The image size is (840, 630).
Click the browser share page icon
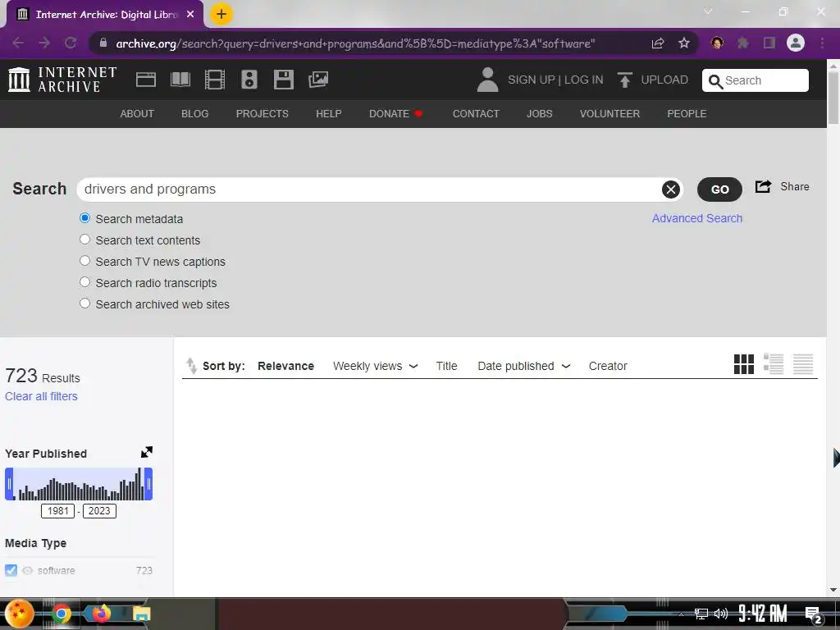click(x=658, y=43)
